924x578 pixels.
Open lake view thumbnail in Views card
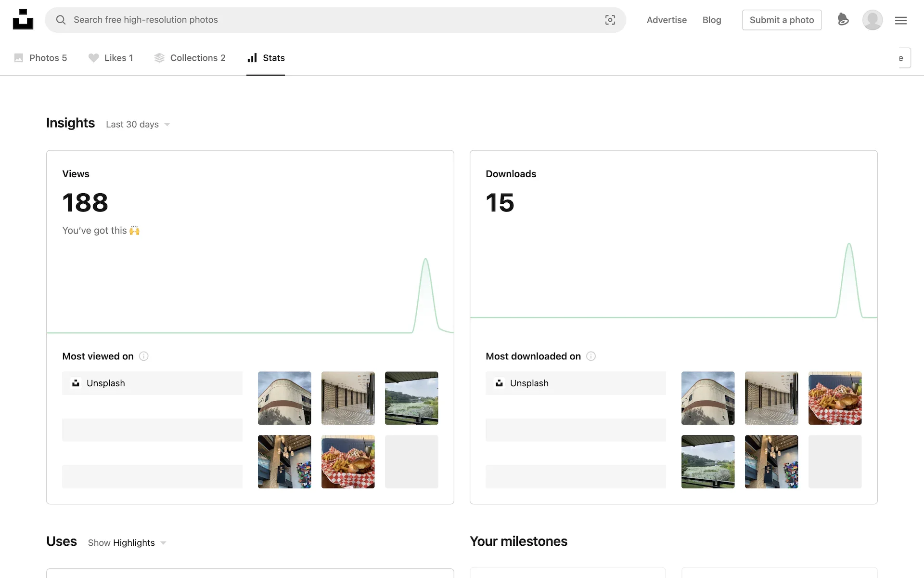click(411, 398)
